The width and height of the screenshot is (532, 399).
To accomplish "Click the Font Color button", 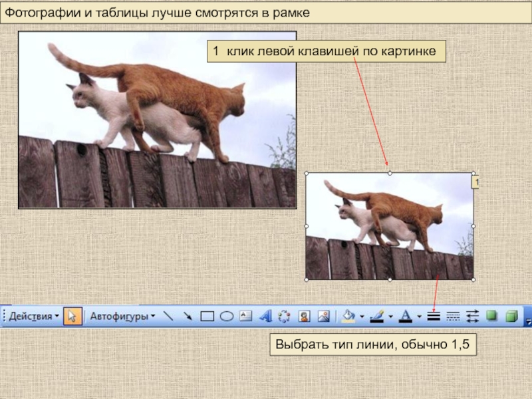I will click(x=406, y=316).
